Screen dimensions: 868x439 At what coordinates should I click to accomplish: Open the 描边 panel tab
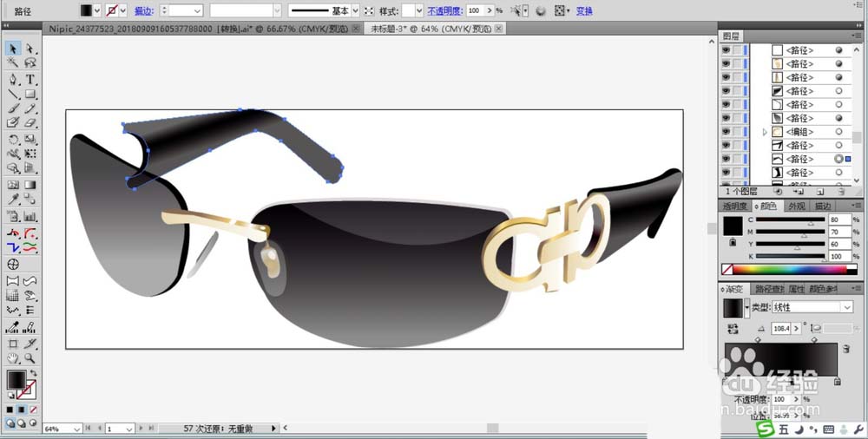coord(822,206)
